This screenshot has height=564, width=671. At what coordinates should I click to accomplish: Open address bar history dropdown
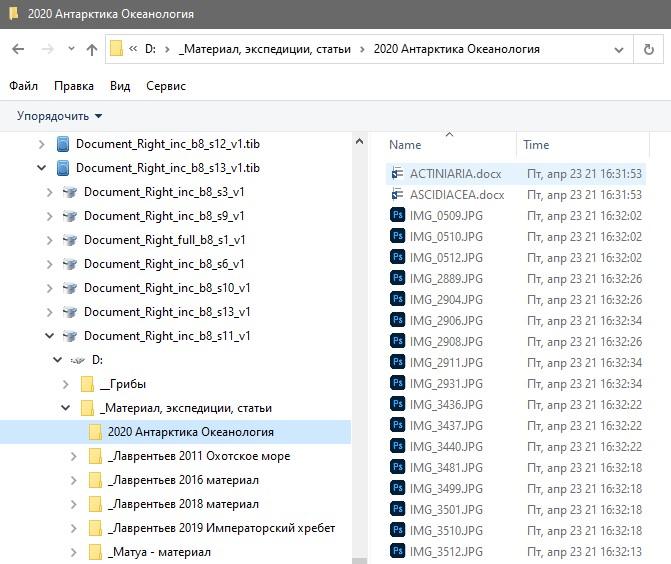click(x=619, y=50)
